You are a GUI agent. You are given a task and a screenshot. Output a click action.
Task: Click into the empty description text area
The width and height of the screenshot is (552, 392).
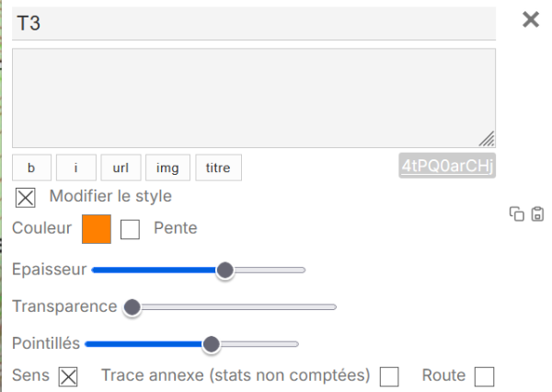(253, 98)
